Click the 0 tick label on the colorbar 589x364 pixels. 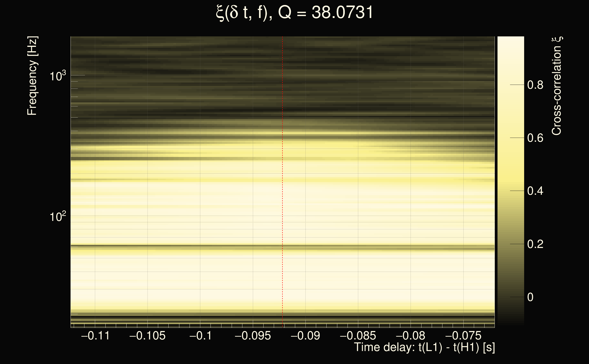click(x=530, y=297)
